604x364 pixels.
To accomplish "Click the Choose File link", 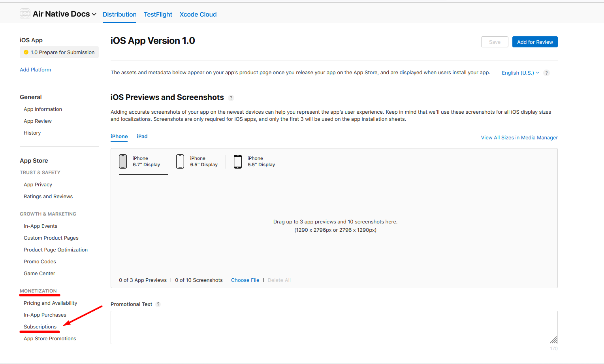I will tap(245, 280).
